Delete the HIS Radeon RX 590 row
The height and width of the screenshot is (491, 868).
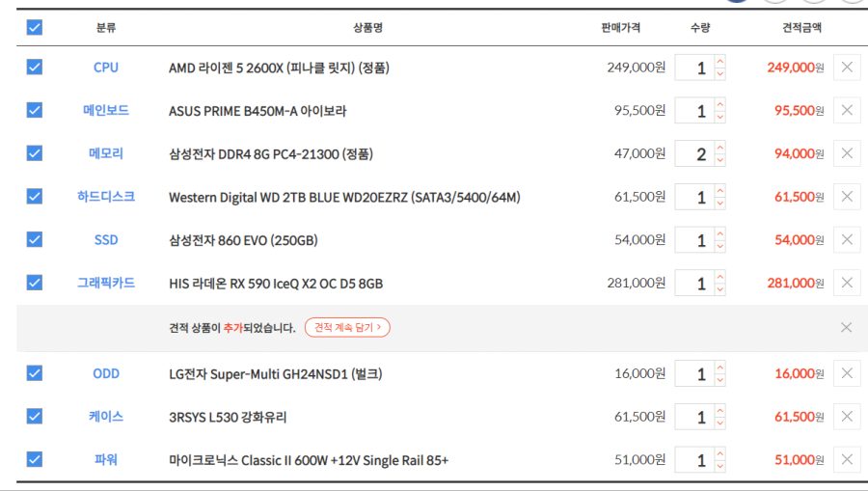pos(847,283)
